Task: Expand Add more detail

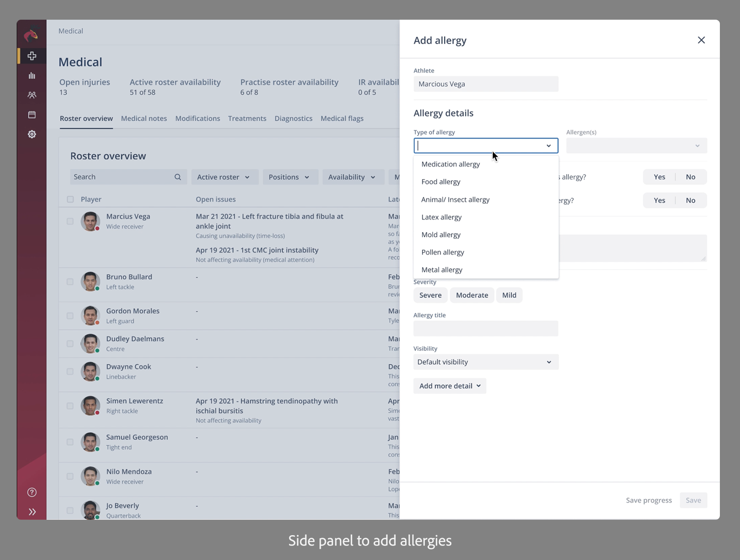Action: pyautogui.click(x=450, y=386)
